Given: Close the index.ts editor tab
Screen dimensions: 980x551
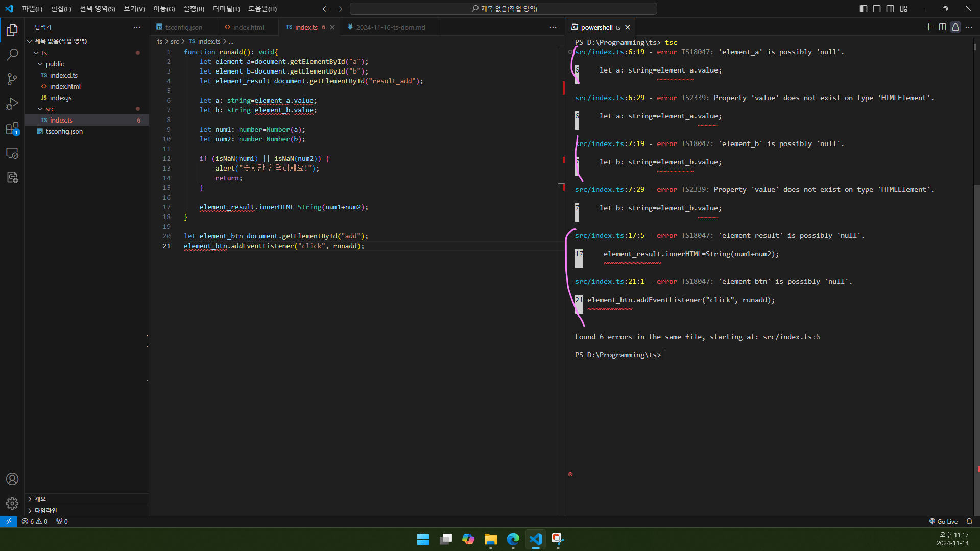Looking at the screenshot, I should tap(332, 27).
